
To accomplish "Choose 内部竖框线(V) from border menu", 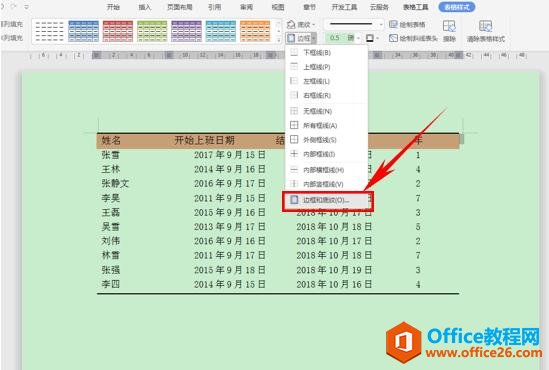I will [x=326, y=184].
